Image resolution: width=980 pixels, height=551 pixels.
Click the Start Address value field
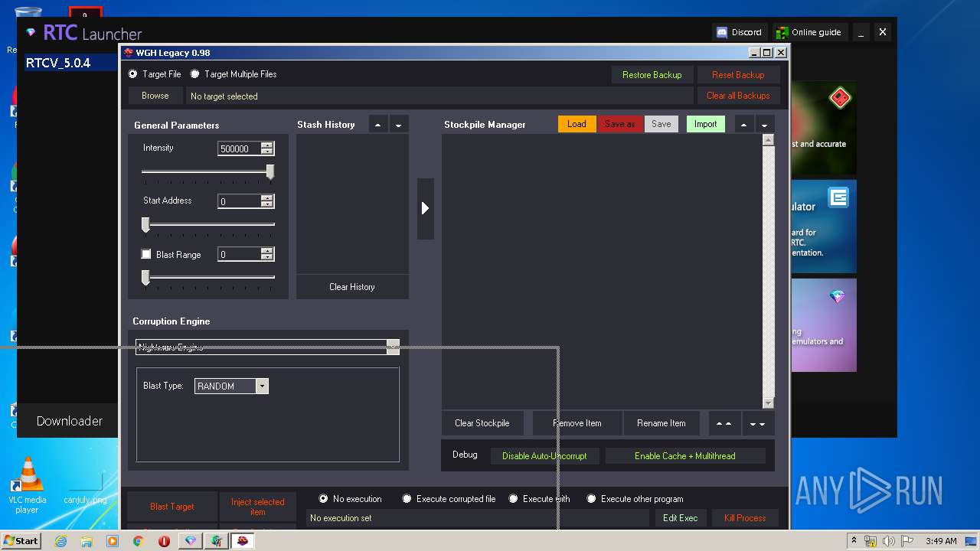(239, 201)
